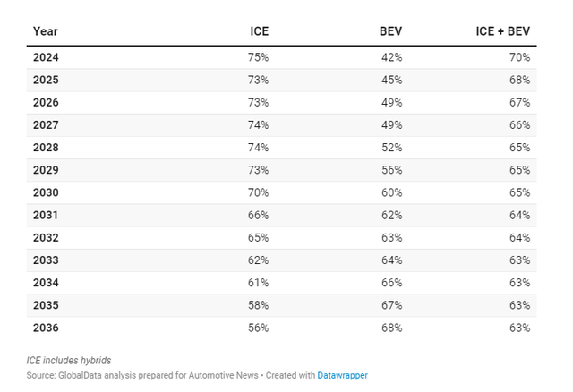
Task: Click the Year column header
Action: tap(46, 31)
